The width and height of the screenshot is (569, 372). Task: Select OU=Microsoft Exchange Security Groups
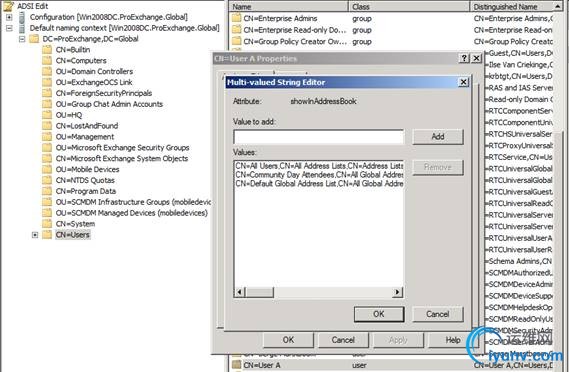123,148
